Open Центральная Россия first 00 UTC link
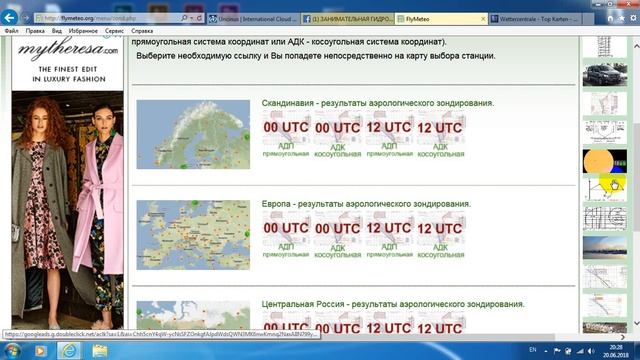The height and width of the screenshot is (360, 640). pos(286,322)
